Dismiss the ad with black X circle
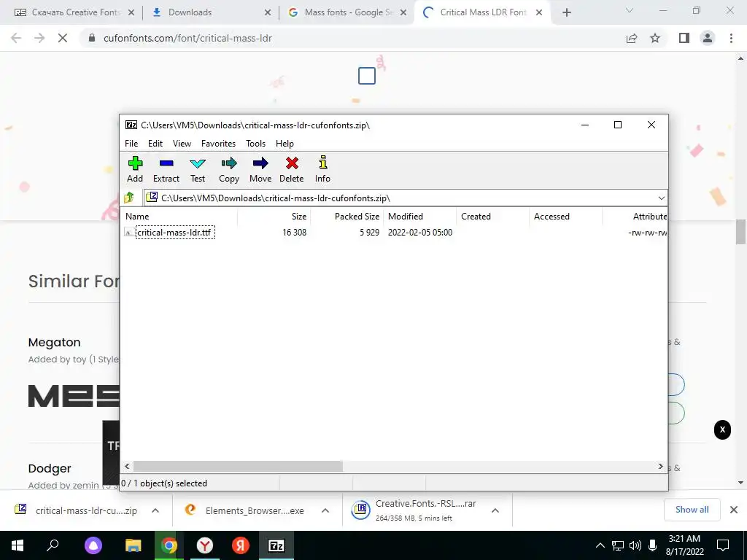 [722, 429]
